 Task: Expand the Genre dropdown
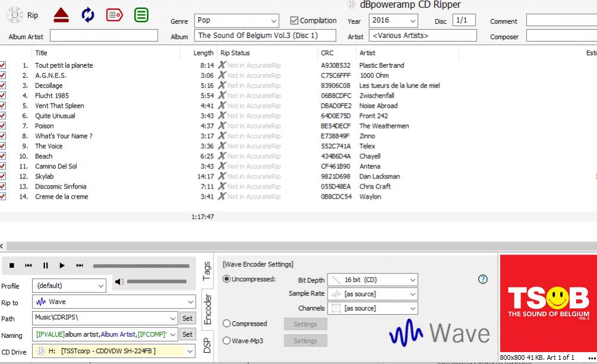coord(274,21)
